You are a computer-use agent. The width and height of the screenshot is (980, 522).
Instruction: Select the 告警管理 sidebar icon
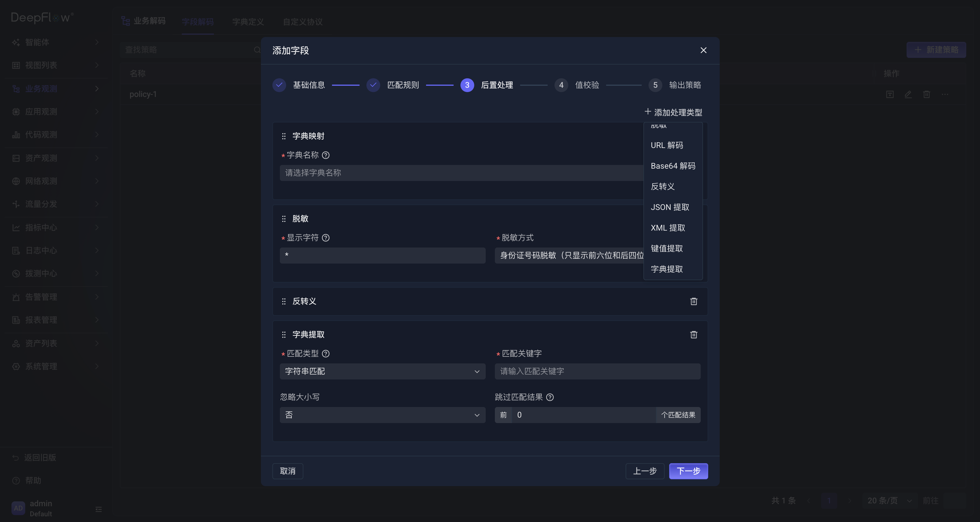coord(15,297)
